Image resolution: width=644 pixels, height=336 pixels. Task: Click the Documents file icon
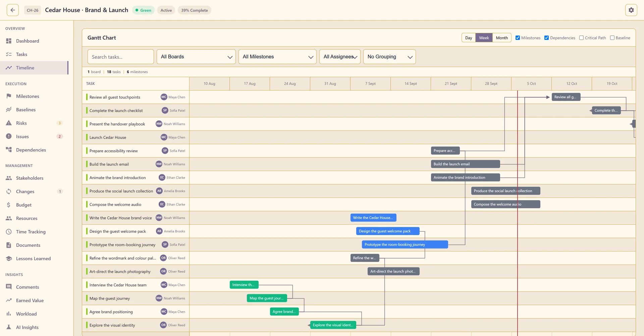pos(9,245)
